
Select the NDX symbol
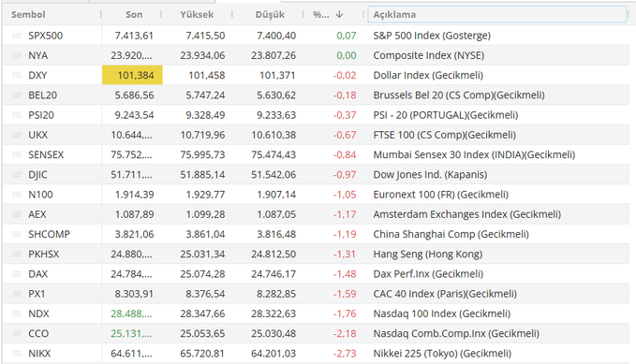[38, 313]
